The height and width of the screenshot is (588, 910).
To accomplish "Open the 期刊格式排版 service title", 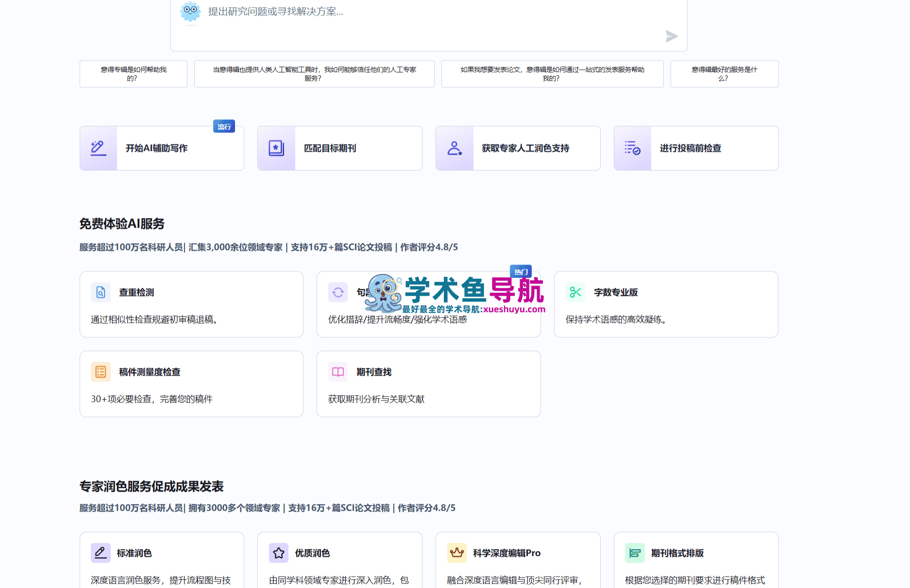I will (677, 553).
